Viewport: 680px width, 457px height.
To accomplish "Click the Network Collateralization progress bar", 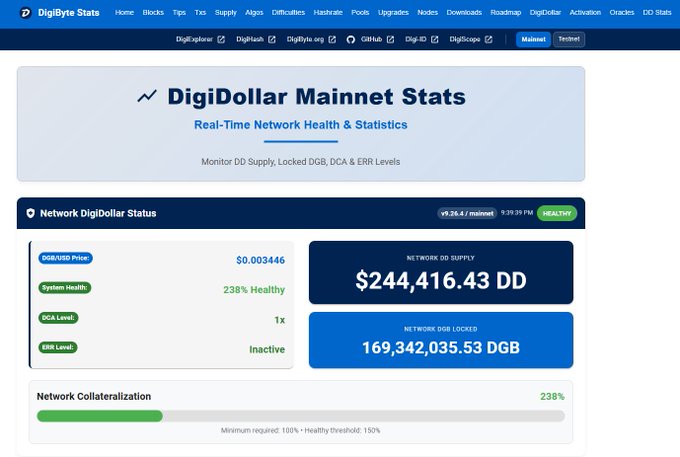I will click(x=301, y=416).
